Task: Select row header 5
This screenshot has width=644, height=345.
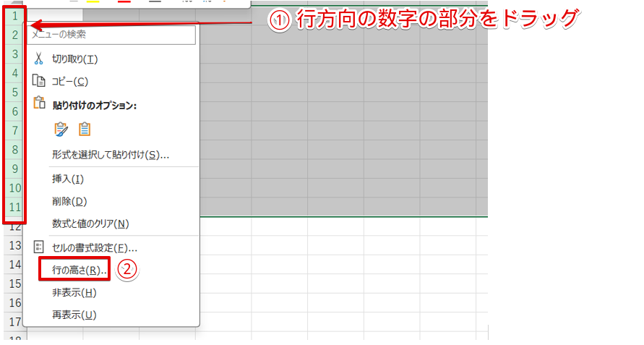Action: [15, 92]
